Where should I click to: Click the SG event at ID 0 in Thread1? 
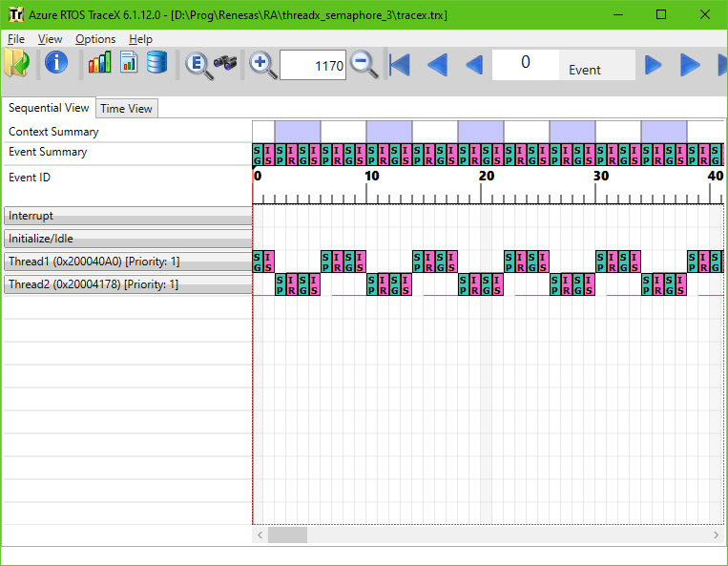(x=258, y=262)
